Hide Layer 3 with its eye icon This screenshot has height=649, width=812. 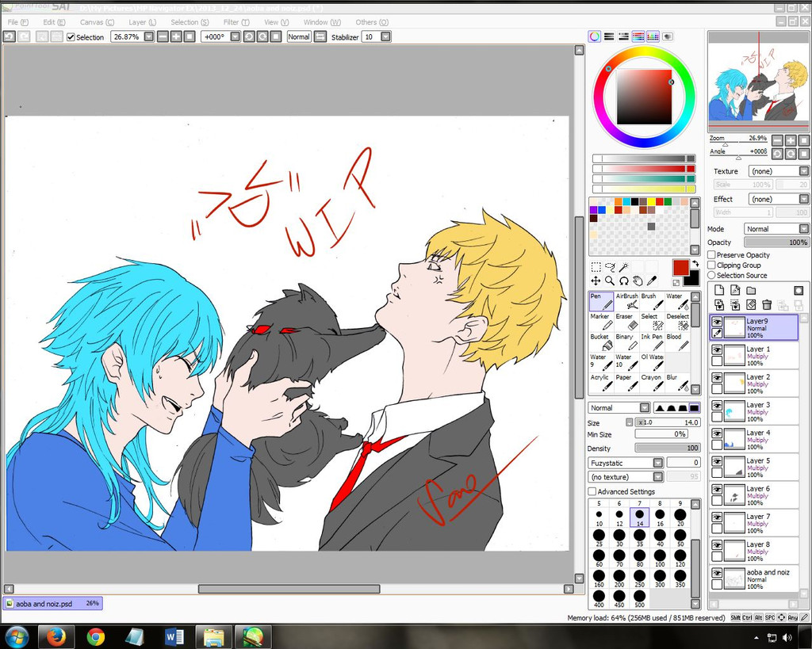tap(717, 406)
